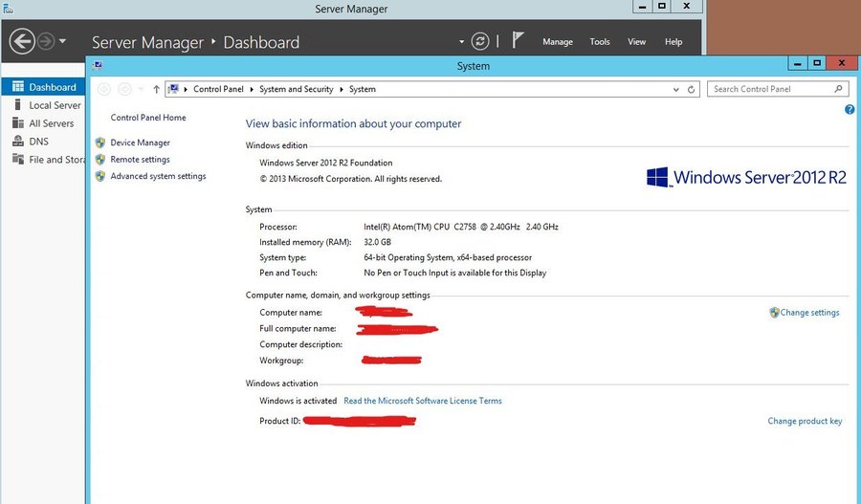Click Server Manager back arrow button
The image size is (861, 504).
[23, 41]
